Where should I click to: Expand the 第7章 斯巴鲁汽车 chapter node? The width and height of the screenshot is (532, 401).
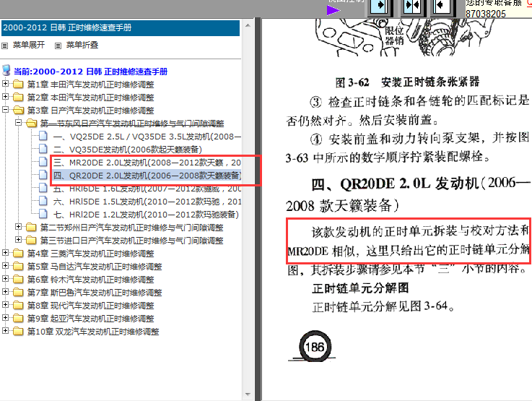[x=5, y=291]
